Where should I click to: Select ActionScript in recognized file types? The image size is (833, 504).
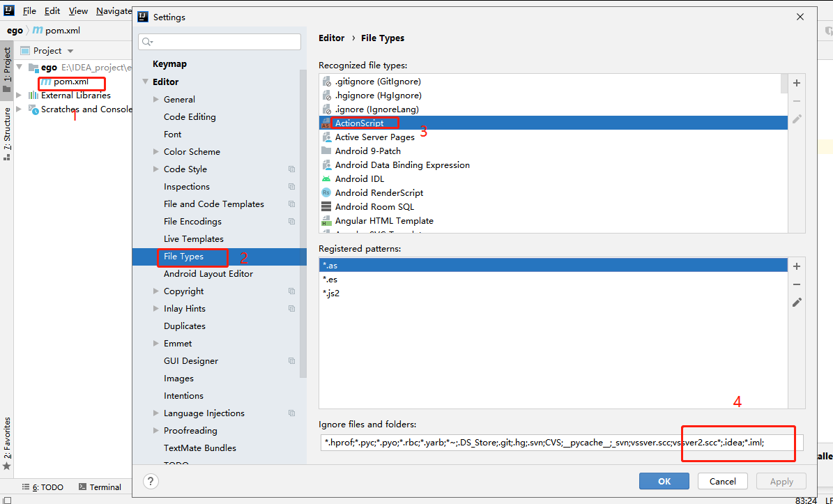[553, 123]
